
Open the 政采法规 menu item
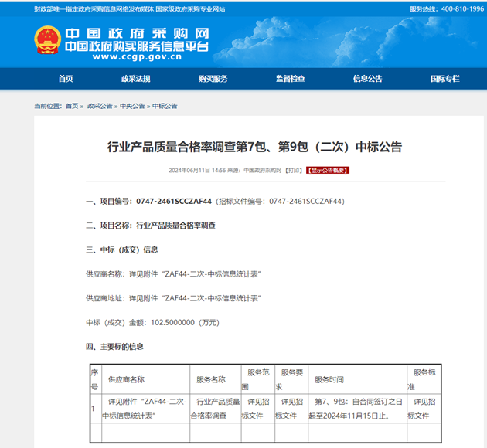coord(136,79)
